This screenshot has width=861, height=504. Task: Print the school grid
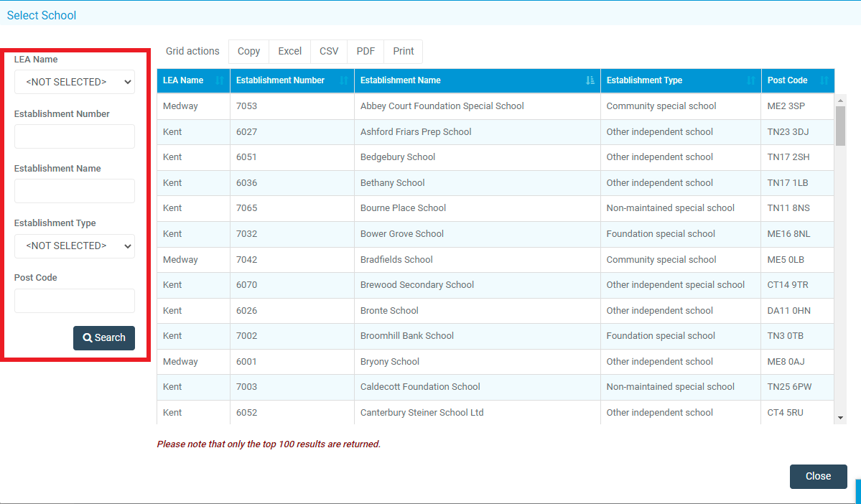click(x=403, y=51)
